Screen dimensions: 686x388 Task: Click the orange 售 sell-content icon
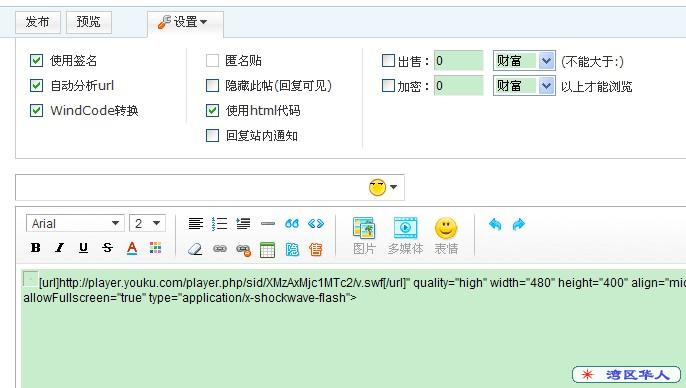(x=316, y=249)
